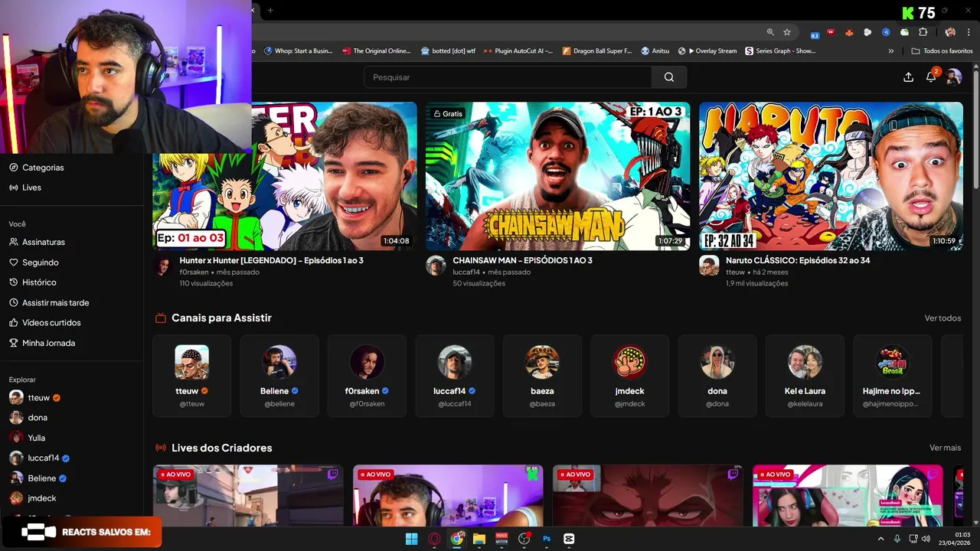Open a new browser tab with the plus
Image resolution: width=980 pixels, height=551 pixels.
pos(270,10)
